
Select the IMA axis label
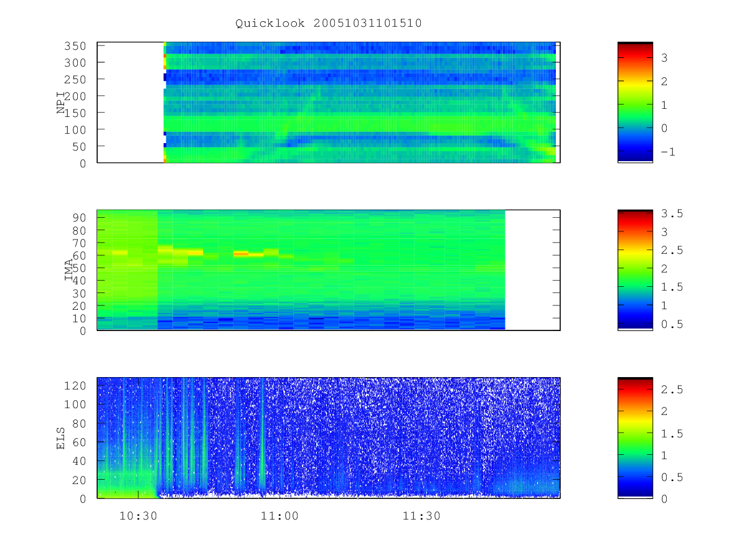[70, 270]
